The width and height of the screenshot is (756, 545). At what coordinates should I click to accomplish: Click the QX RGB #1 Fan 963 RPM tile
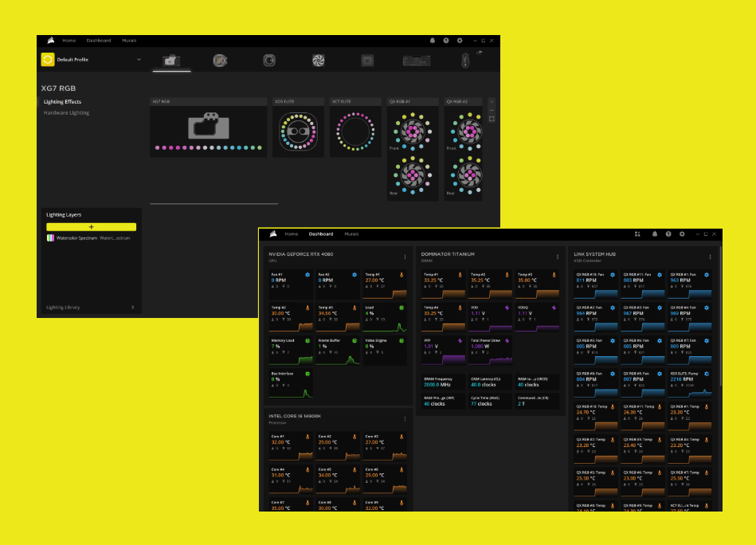coord(690,284)
